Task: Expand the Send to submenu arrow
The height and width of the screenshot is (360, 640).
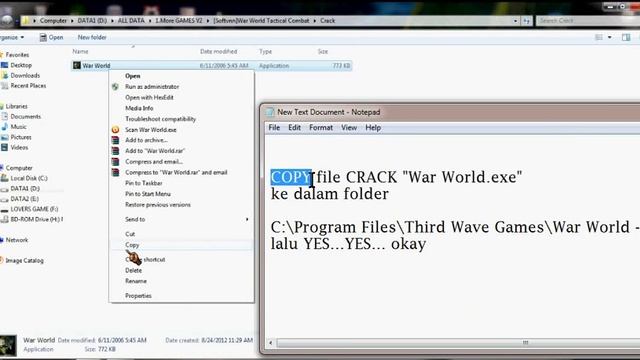Action: (x=247, y=220)
